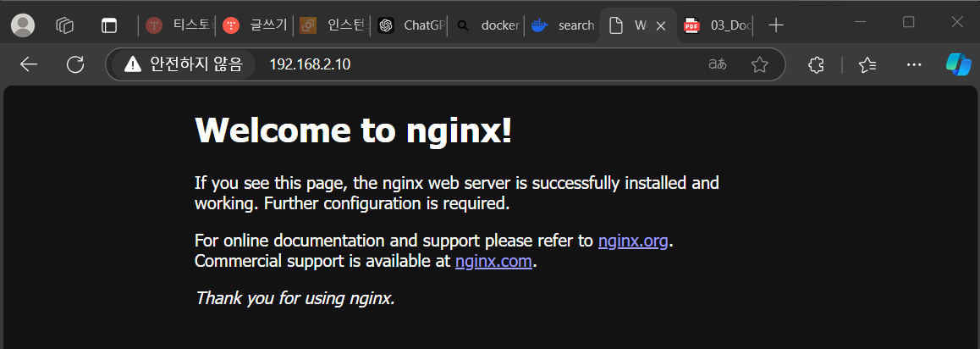Maximize the browser window
Image resolution: width=980 pixels, height=349 pixels.
point(909,23)
